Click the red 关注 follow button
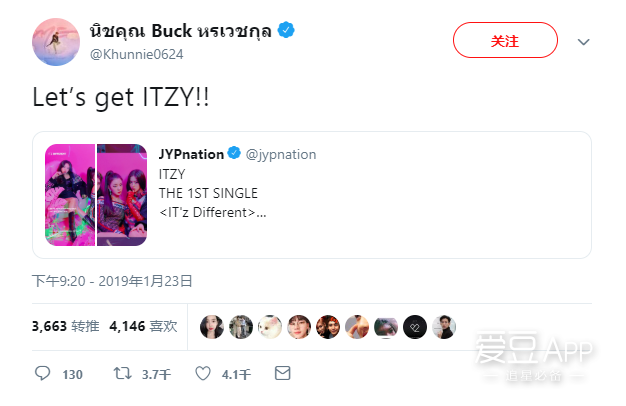The width and height of the screenshot is (626, 406). [505, 40]
